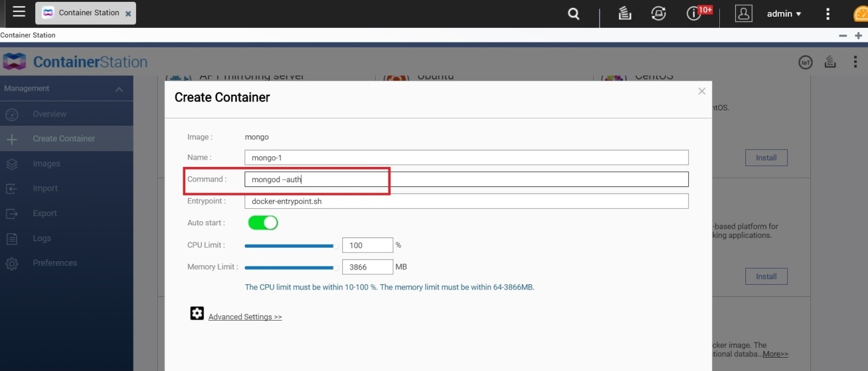The width and height of the screenshot is (868, 371).
Task: Expand the admin account dropdown
Action: click(x=784, y=13)
